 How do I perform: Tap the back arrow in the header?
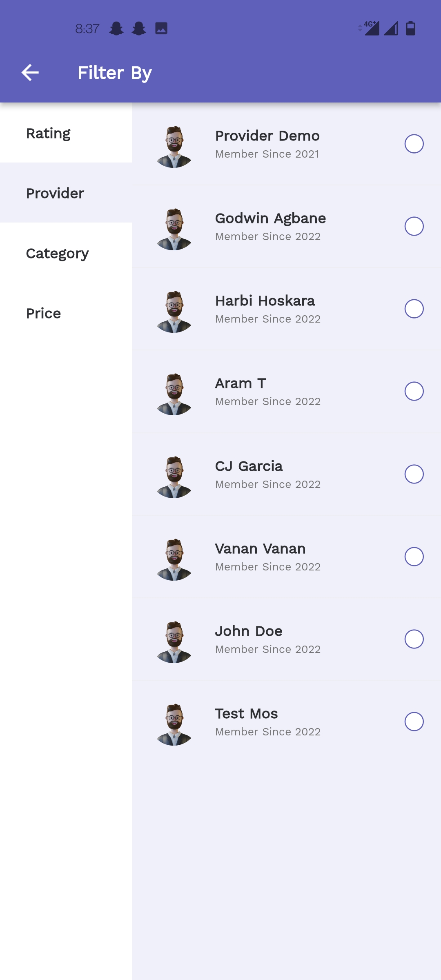point(30,73)
